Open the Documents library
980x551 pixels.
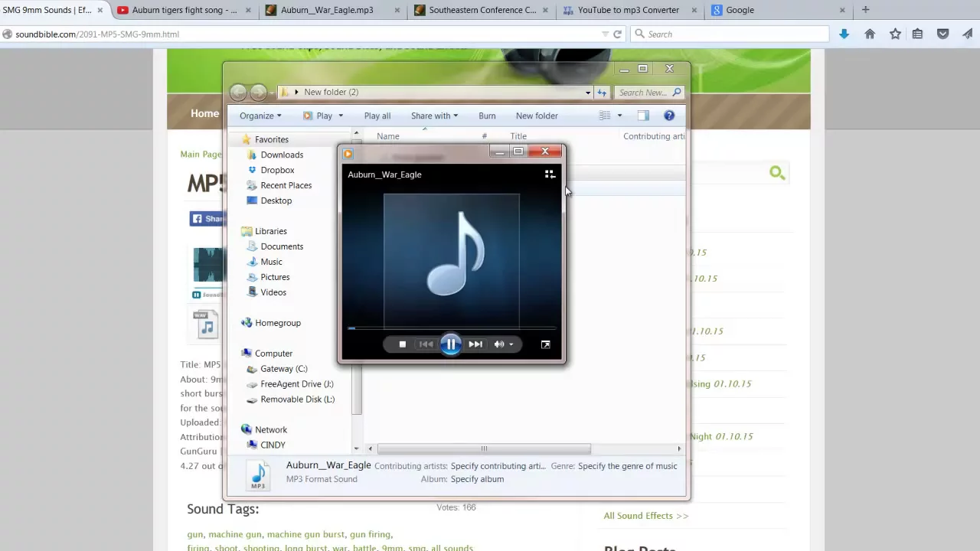point(282,246)
